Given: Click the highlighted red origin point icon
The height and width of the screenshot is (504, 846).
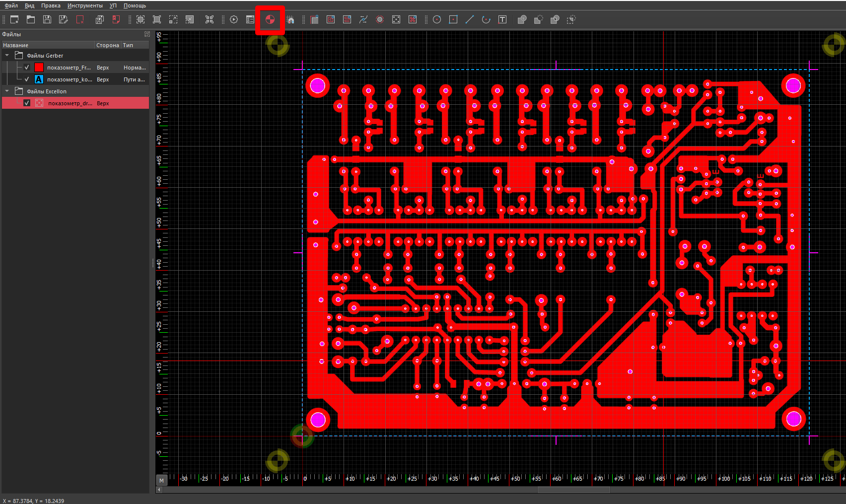Looking at the screenshot, I should pos(270,20).
